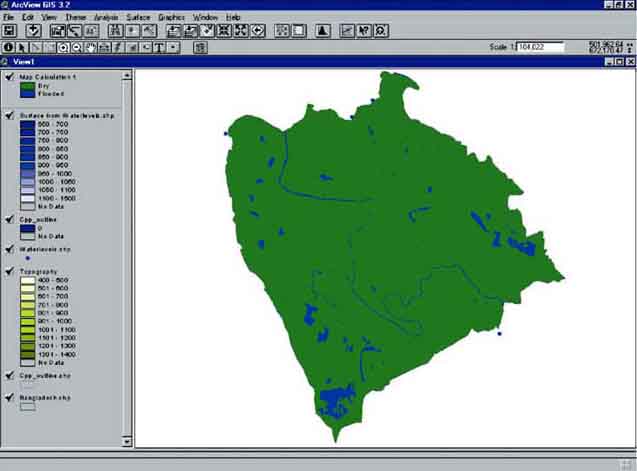Select the Identify tool
The height and width of the screenshot is (471, 637).
9,47
